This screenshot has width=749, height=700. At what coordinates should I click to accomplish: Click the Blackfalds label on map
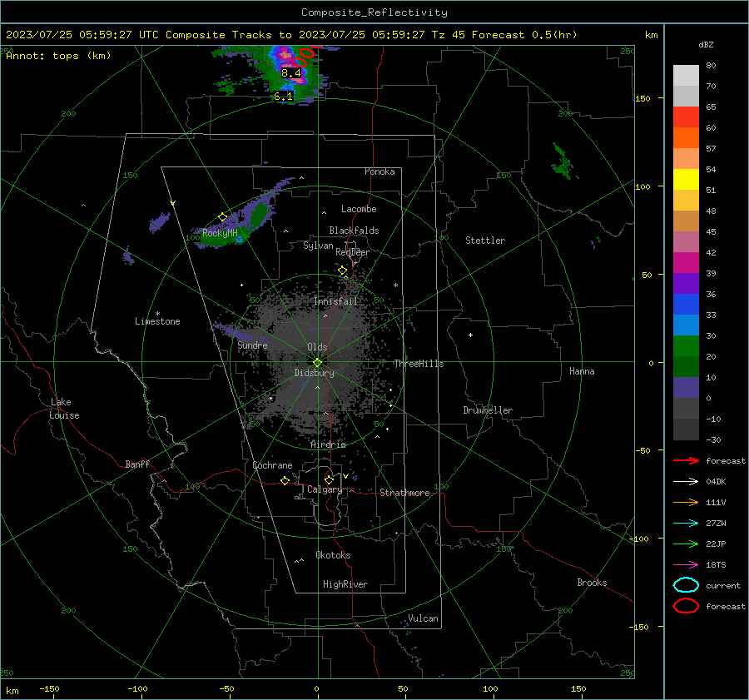tap(354, 231)
